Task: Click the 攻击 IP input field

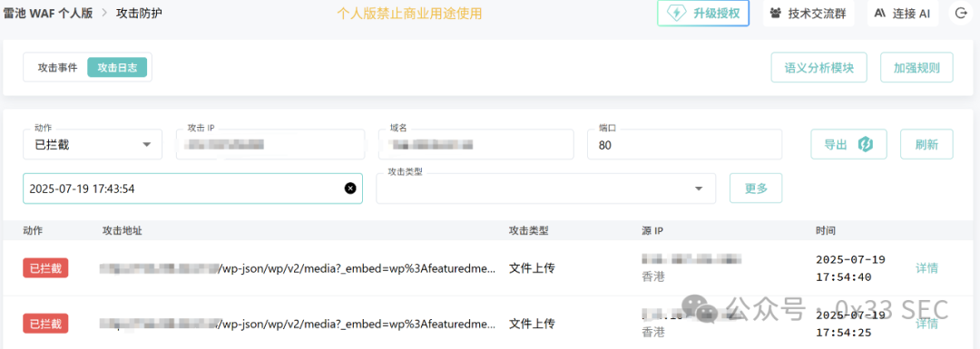Action: coord(270,144)
